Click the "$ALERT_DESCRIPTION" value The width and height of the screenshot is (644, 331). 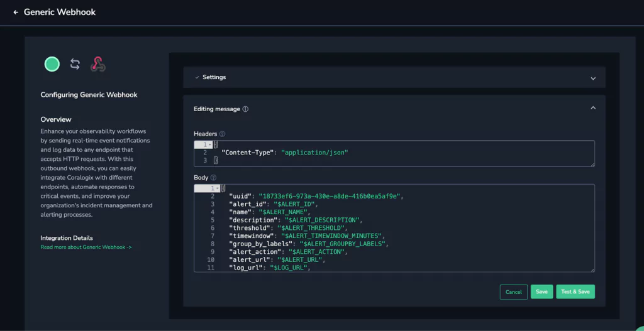coord(323,220)
